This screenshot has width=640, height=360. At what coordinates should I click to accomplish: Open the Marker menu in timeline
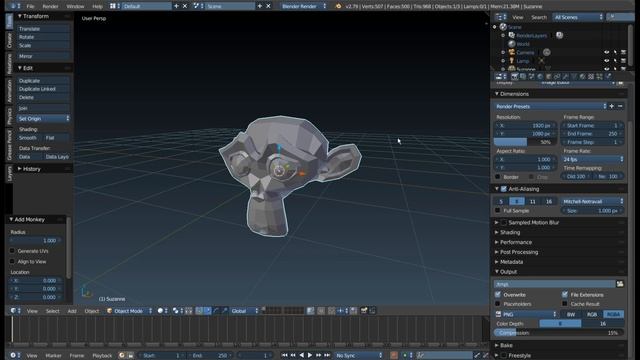pyautogui.click(x=53, y=356)
